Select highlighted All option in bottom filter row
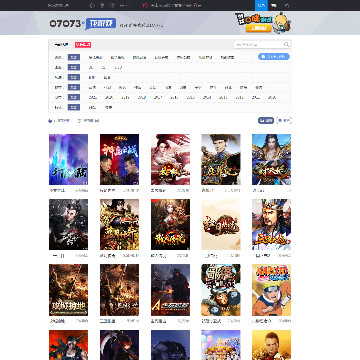The width and height of the screenshot is (360, 360). pos(74,107)
